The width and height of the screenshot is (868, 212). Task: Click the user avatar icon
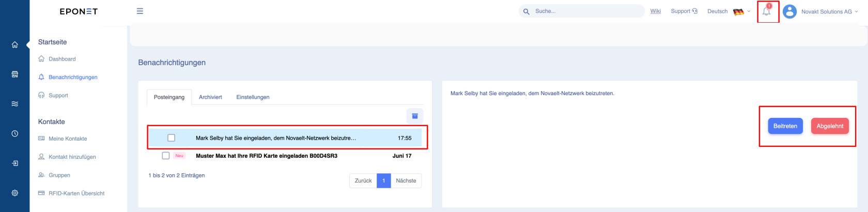[x=789, y=11]
